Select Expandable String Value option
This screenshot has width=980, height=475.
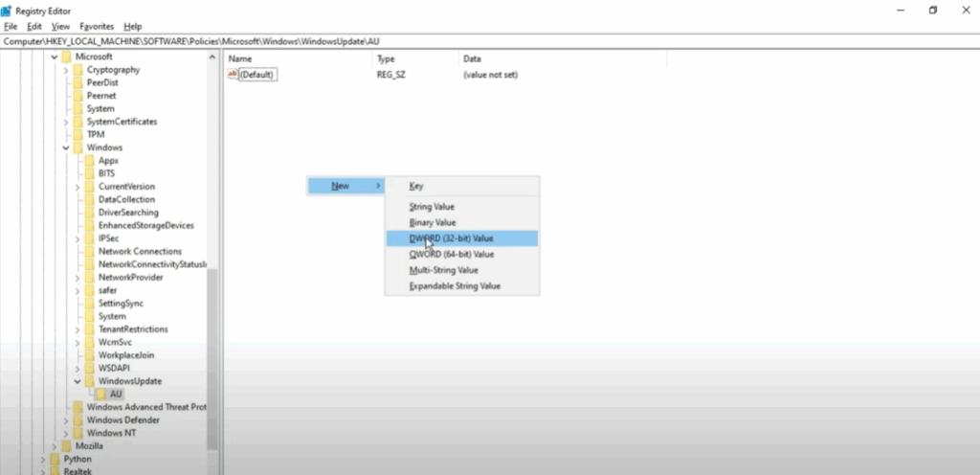pos(462,286)
